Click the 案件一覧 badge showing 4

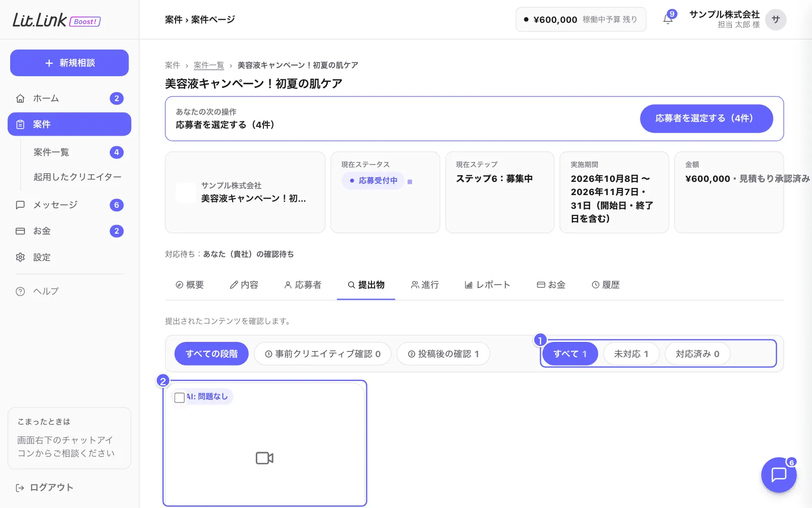[117, 152]
